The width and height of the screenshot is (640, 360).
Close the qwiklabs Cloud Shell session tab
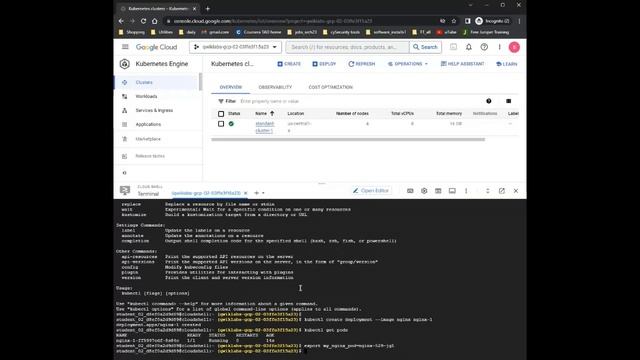click(245, 193)
